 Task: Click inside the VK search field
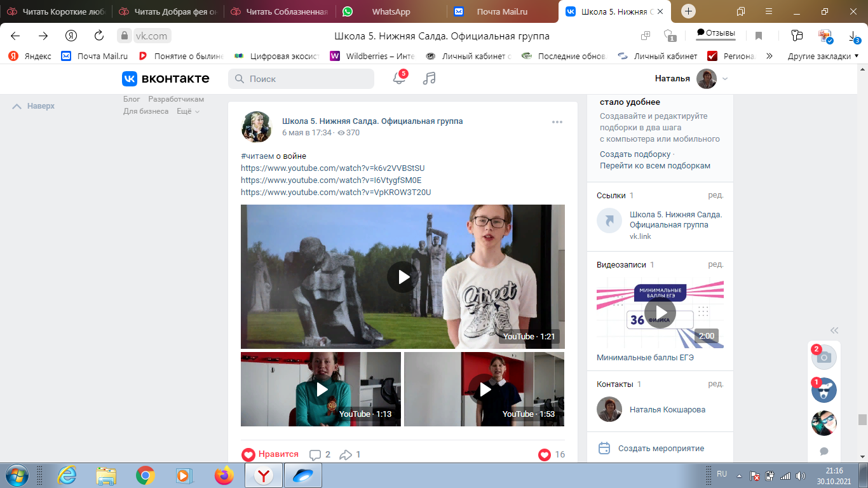point(301,79)
